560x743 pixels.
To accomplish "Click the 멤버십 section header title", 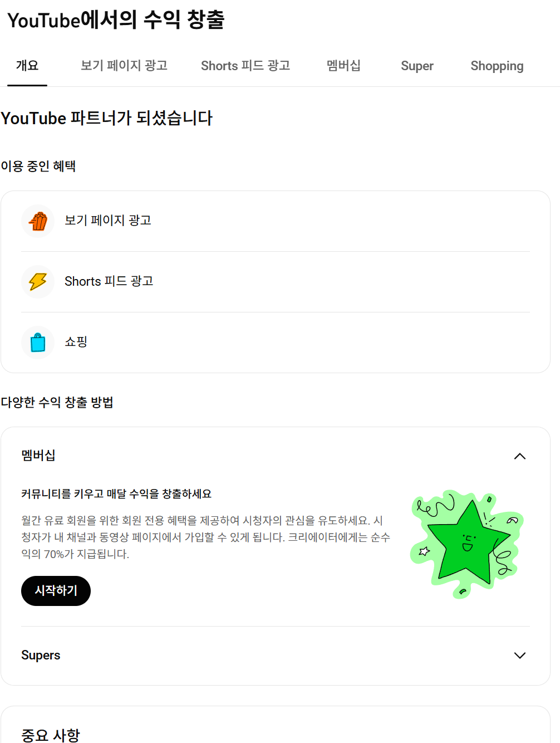I will 38,456.
